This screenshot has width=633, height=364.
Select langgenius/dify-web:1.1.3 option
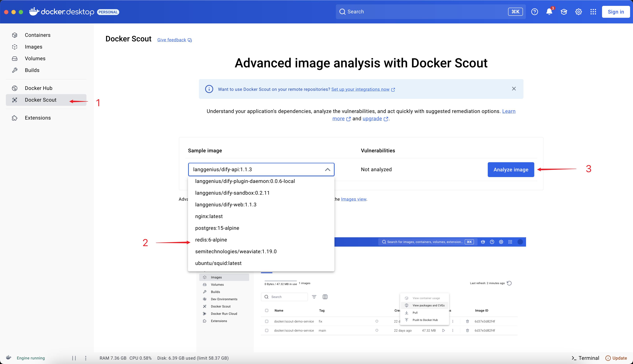point(261,205)
